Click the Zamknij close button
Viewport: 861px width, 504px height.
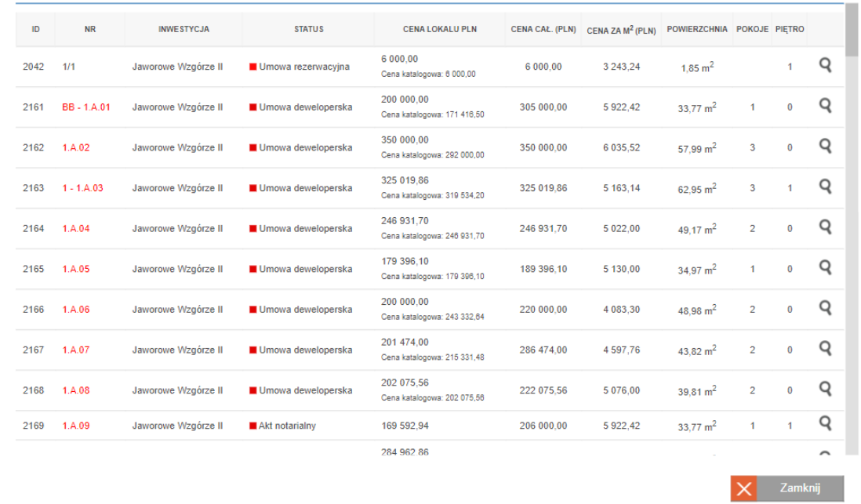tap(787, 488)
